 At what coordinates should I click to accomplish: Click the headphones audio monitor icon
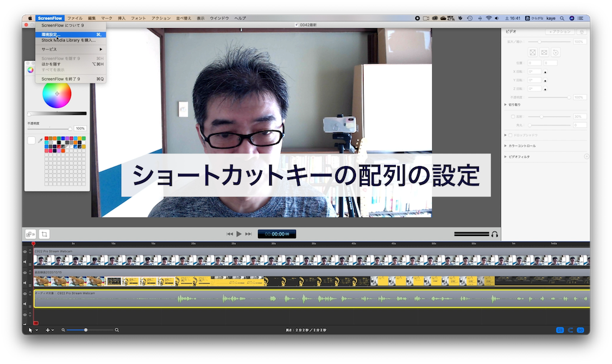click(x=495, y=234)
